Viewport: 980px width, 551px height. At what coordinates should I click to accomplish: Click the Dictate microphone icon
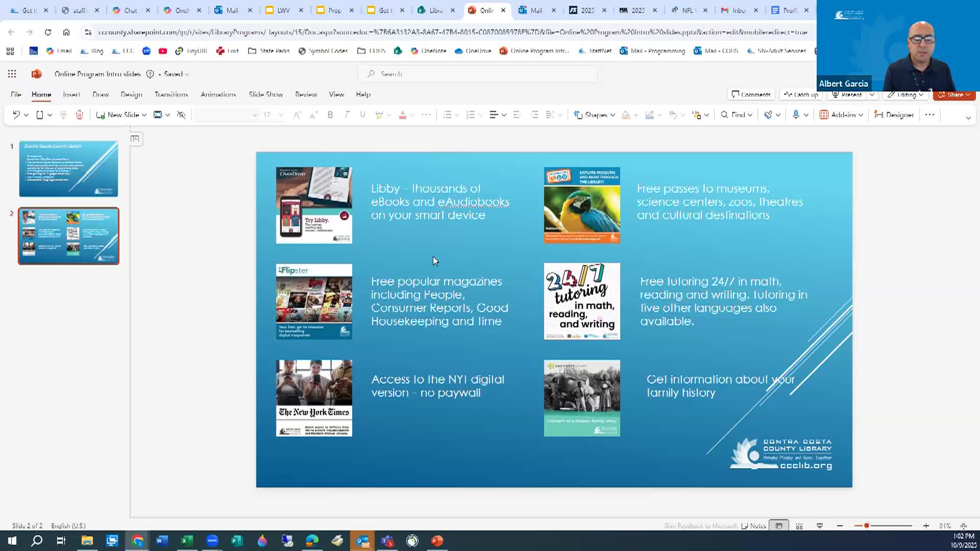pos(795,115)
